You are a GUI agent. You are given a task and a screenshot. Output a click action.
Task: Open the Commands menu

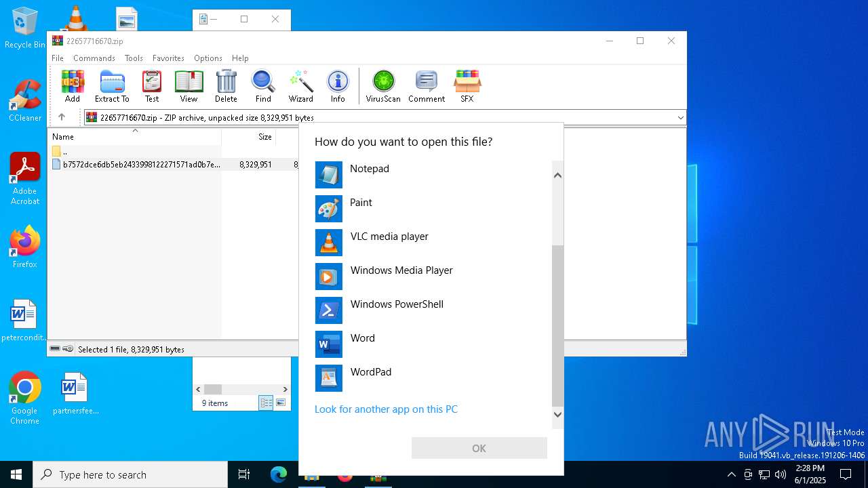click(94, 58)
